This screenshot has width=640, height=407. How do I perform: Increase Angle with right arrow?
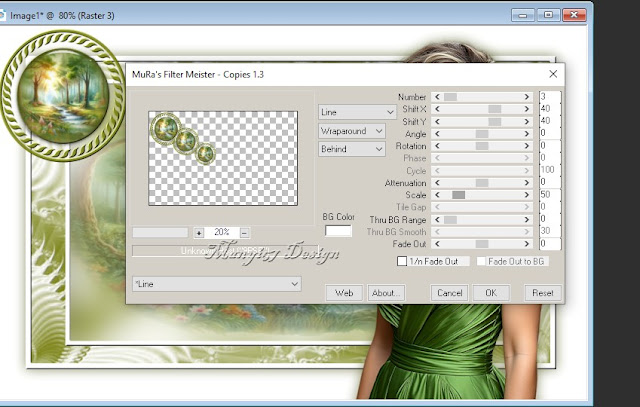527,133
